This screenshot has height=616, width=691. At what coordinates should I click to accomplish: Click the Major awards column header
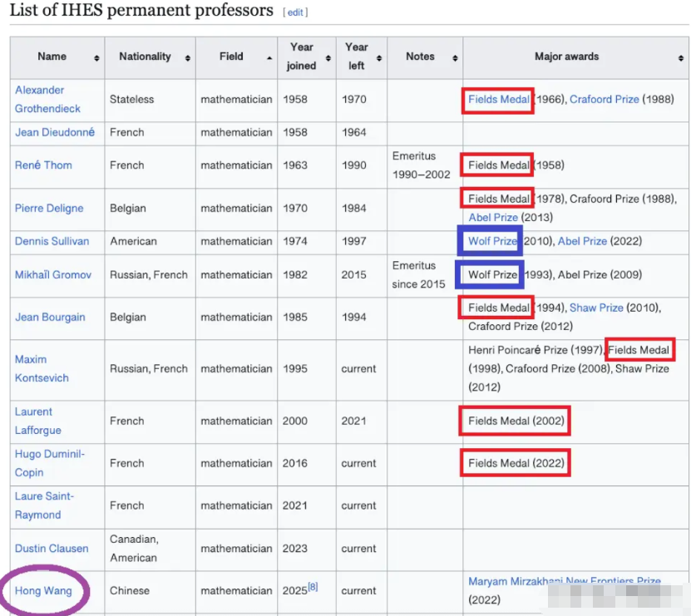point(575,57)
